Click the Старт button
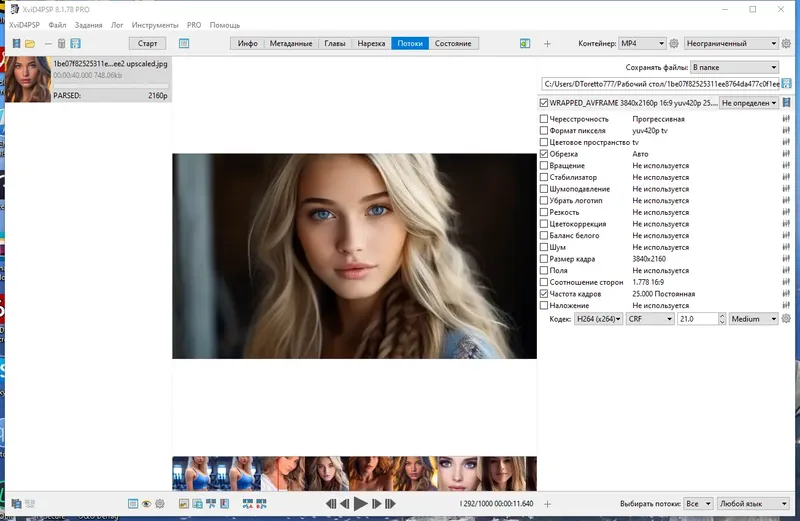800x521 pixels. [148, 44]
